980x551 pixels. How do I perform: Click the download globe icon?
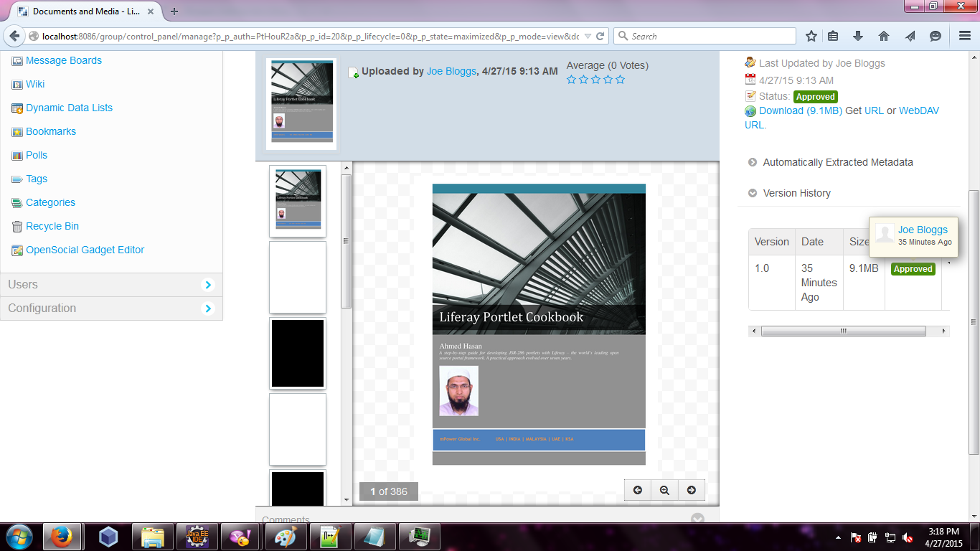(x=750, y=111)
